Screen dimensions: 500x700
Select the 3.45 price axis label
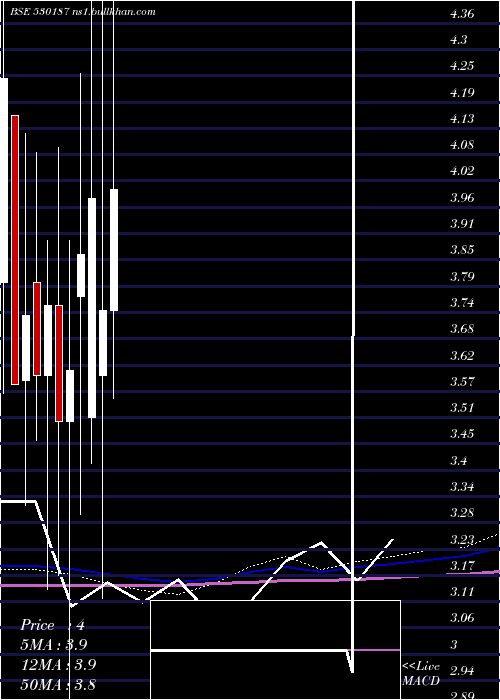click(462, 433)
